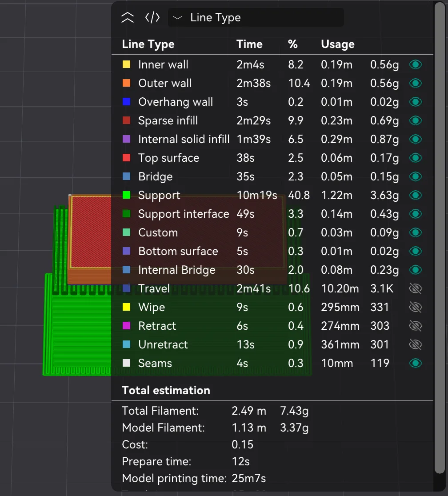Toggle Bottom surface visibility eye
448x496 pixels.
[x=416, y=251]
